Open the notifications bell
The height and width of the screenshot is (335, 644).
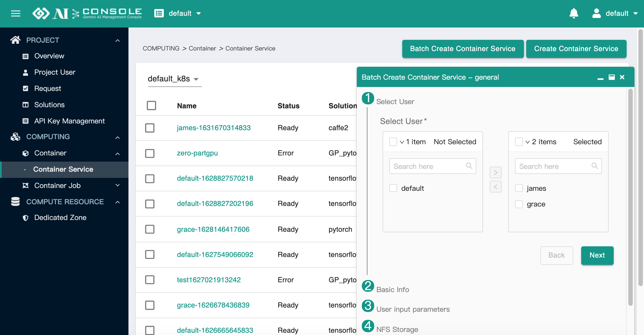[574, 13]
